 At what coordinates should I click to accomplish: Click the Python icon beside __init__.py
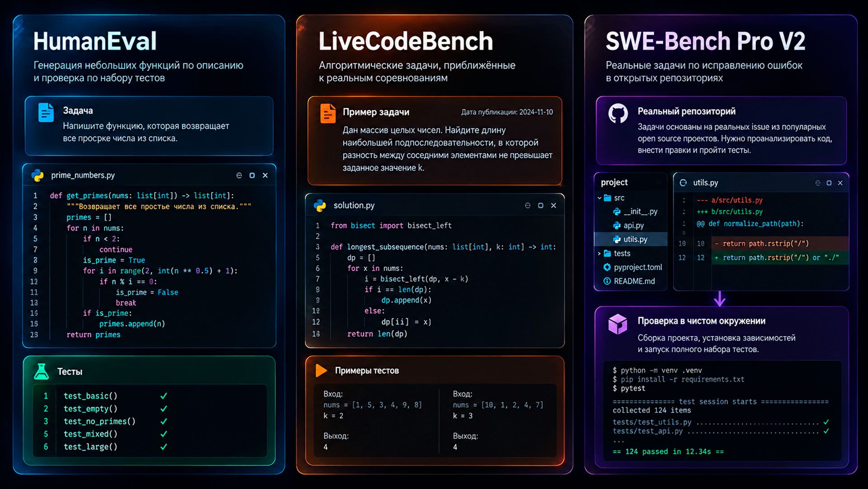click(617, 211)
